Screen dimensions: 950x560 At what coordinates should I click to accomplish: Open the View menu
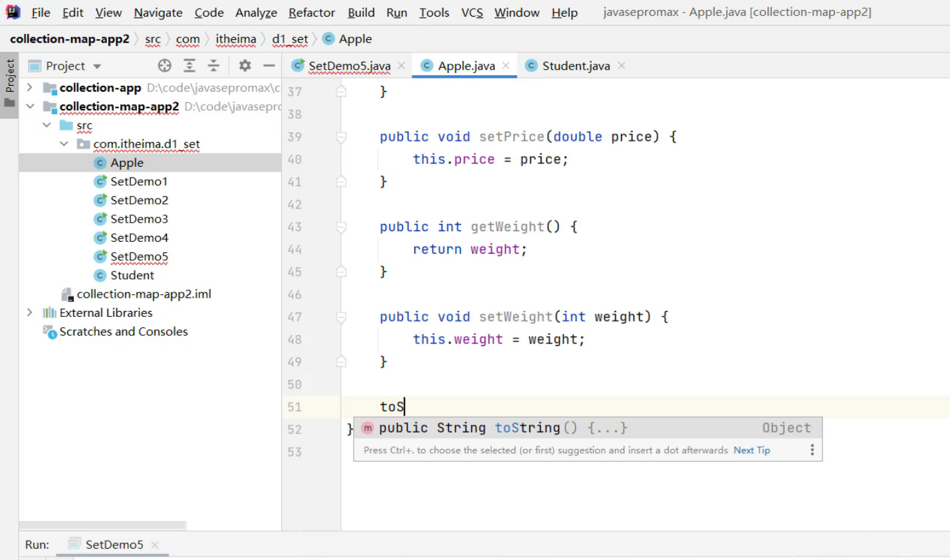coord(108,13)
